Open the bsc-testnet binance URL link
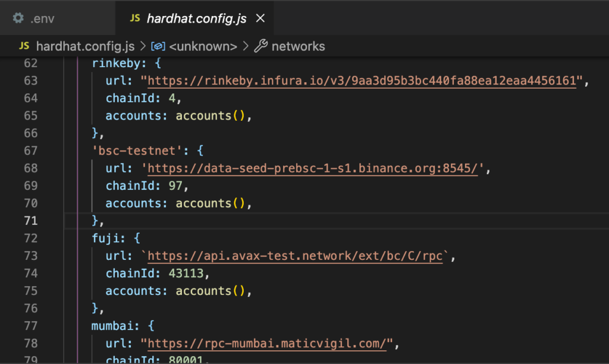 click(x=313, y=168)
